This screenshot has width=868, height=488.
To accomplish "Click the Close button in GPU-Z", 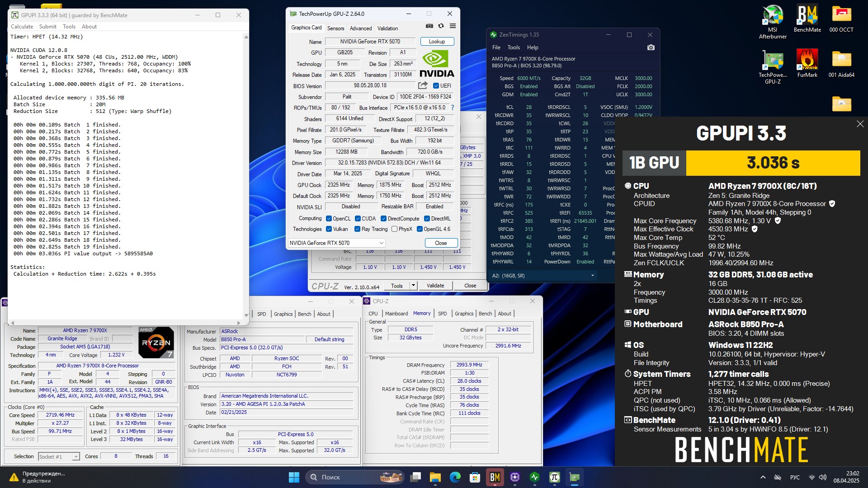I will pos(441,243).
